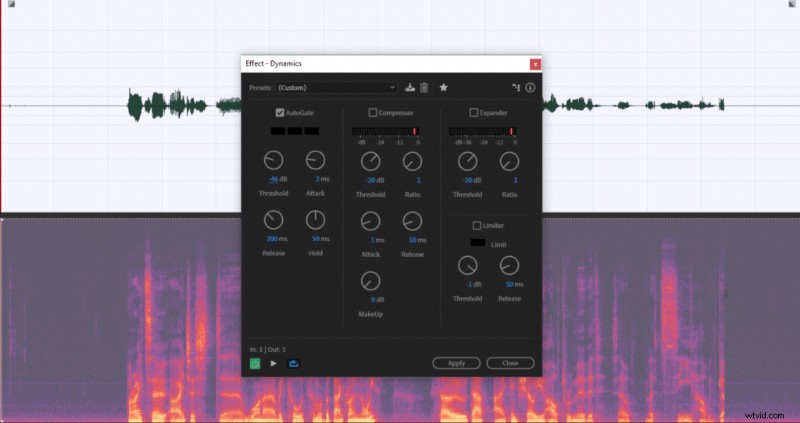The height and width of the screenshot is (423, 800).
Task: Click the 'In: 1 | Out: 1' channel text
Action: click(267, 350)
